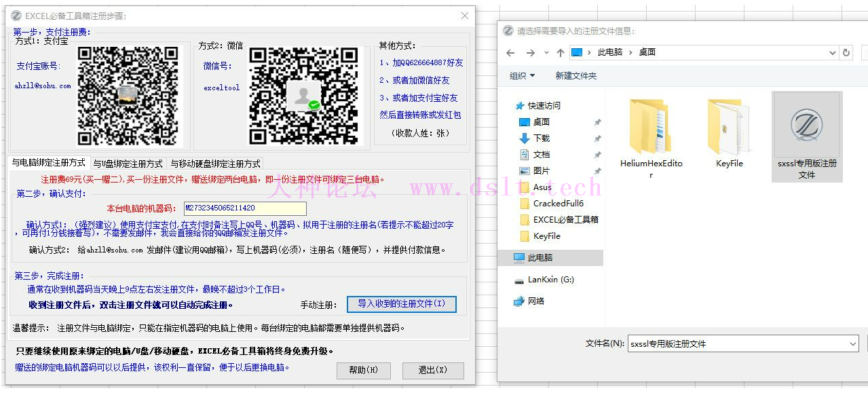Click the 导入收到的注册文件(I) button
The width and height of the screenshot is (868, 393).
coord(402,304)
